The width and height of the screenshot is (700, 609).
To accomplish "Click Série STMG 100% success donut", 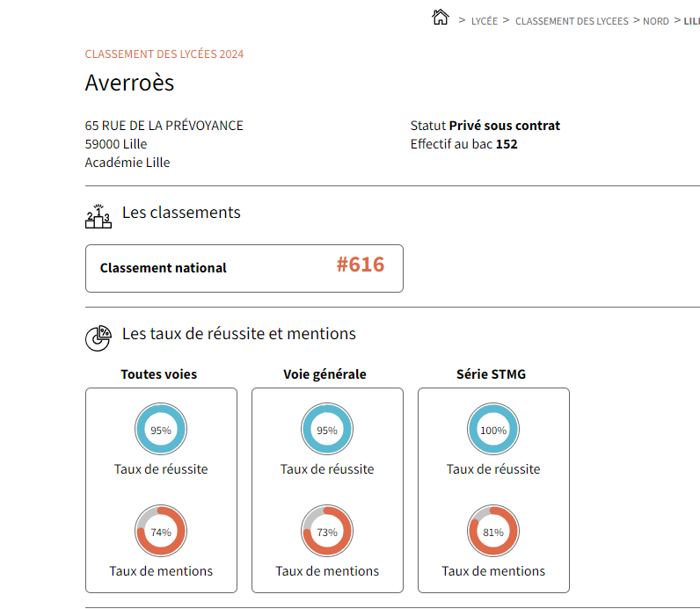I will (x=493, y=429).
